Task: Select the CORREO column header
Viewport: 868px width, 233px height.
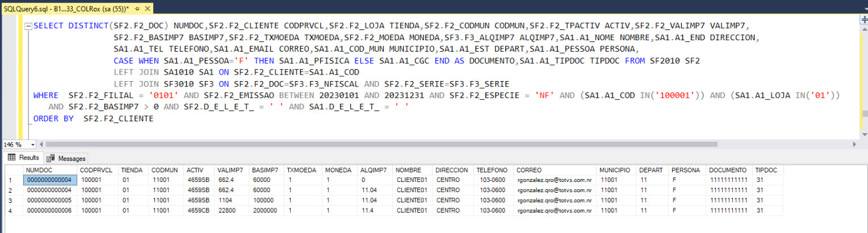Action: [556, 171]
